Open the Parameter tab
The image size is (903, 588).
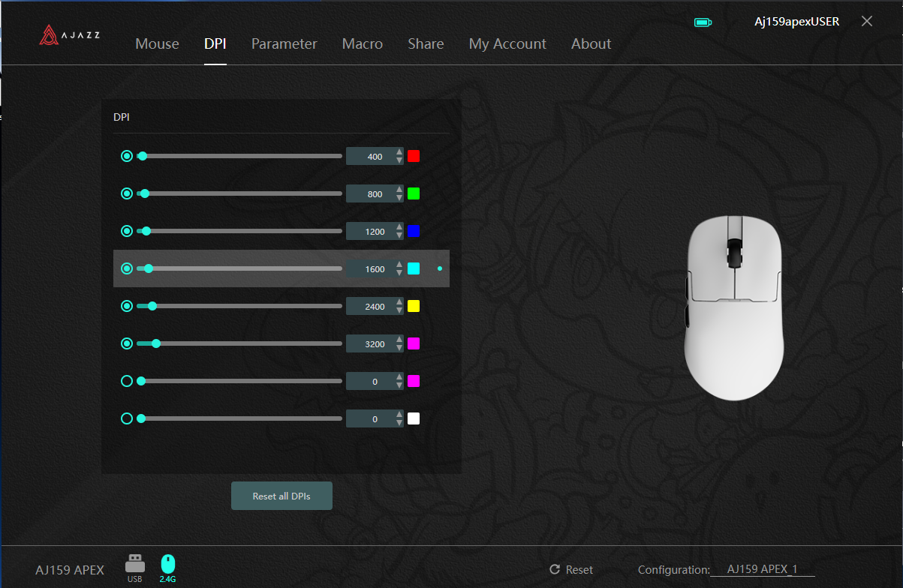click(284, 43)
